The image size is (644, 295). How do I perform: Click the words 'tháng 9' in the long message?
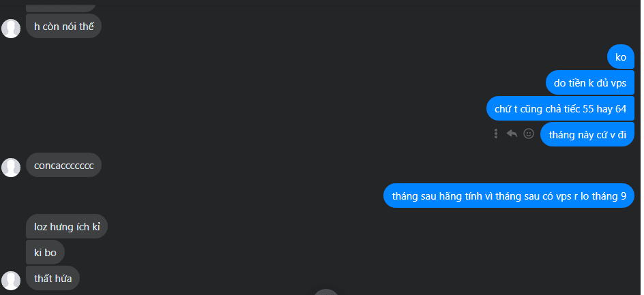[609, 196]
